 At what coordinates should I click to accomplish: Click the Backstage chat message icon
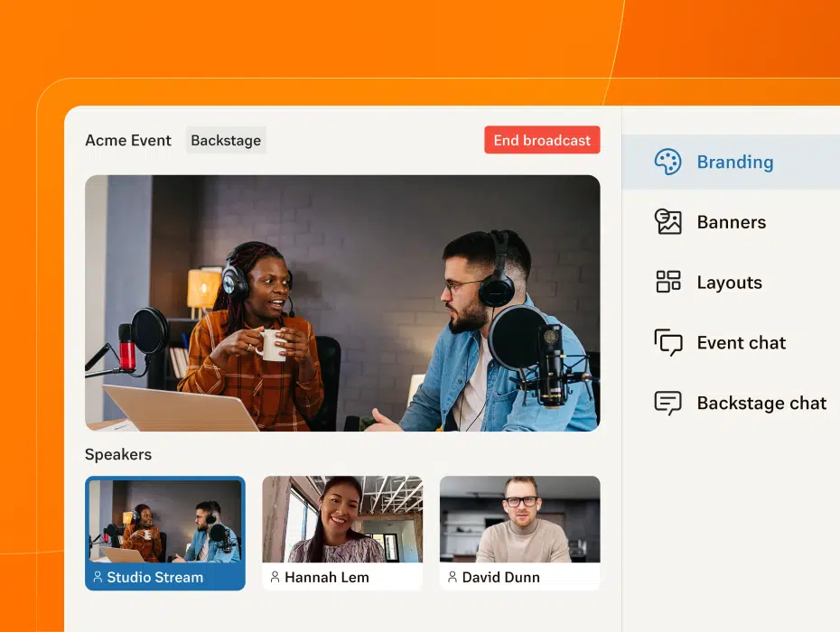(667, 403)
